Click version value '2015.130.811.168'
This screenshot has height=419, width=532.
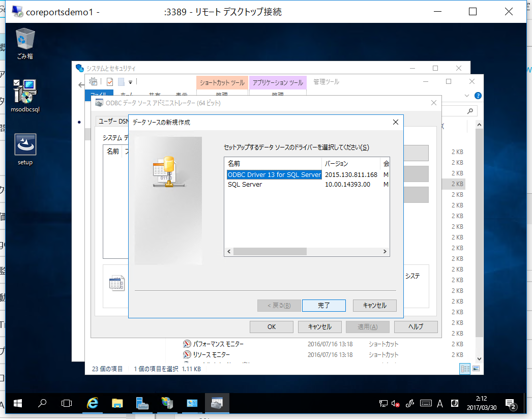(x=351, y=175)
